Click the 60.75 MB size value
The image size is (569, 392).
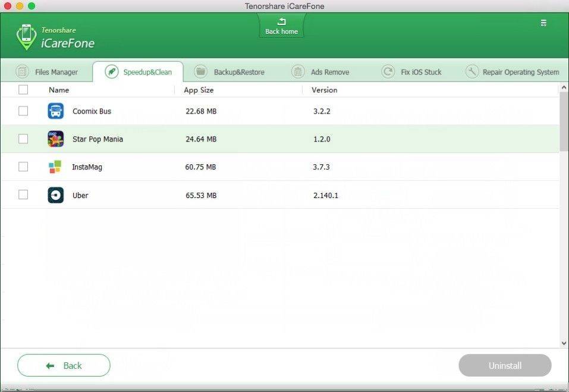[x=201, y=167]
